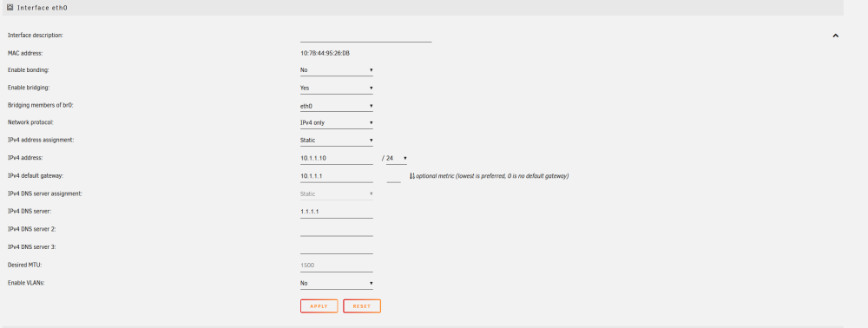
Task: Focus the IPv4 DNS server 2 field
Action: click(337, 230)
